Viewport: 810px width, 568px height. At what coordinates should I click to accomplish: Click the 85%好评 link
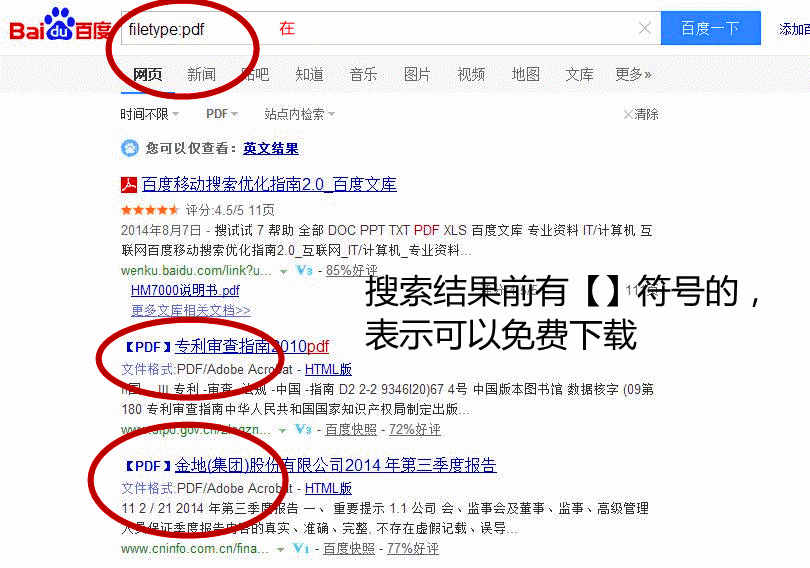pos(352,270)
